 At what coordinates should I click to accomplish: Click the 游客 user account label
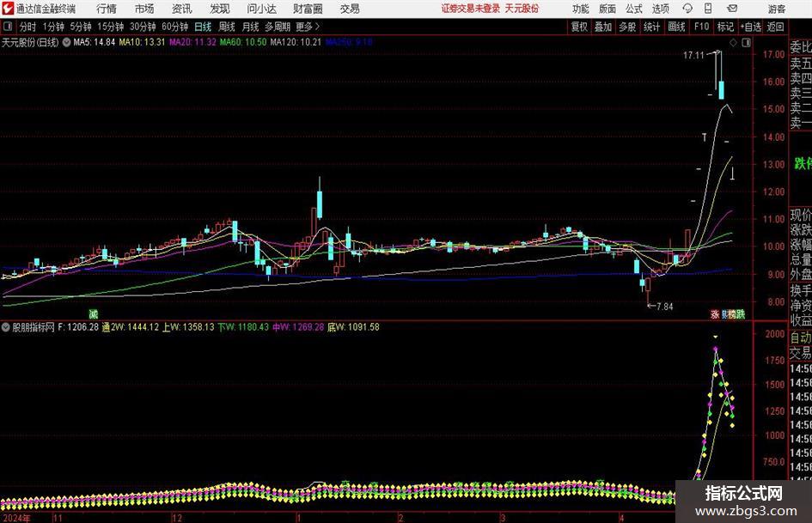coord(776,9)
